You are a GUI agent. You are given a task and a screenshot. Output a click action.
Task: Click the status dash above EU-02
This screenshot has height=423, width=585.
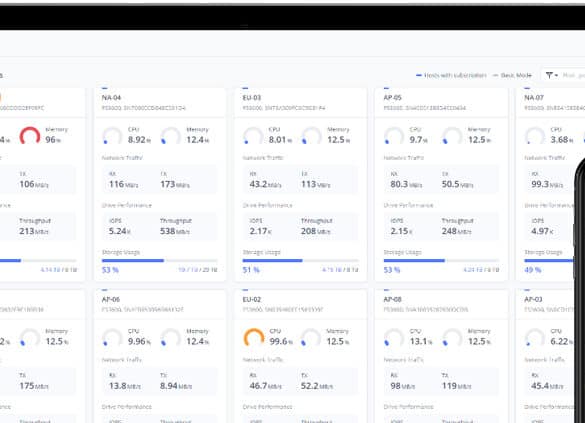click(245, 290)
